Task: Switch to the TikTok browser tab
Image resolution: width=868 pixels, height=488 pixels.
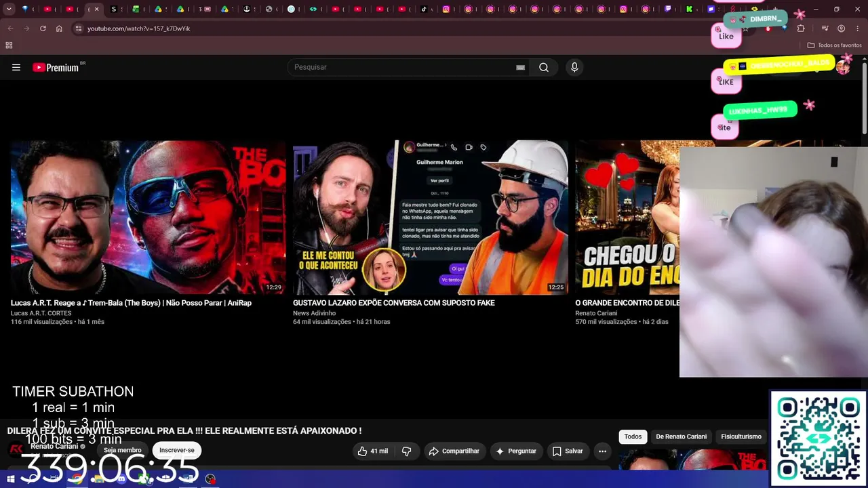Action: (424, 9)
